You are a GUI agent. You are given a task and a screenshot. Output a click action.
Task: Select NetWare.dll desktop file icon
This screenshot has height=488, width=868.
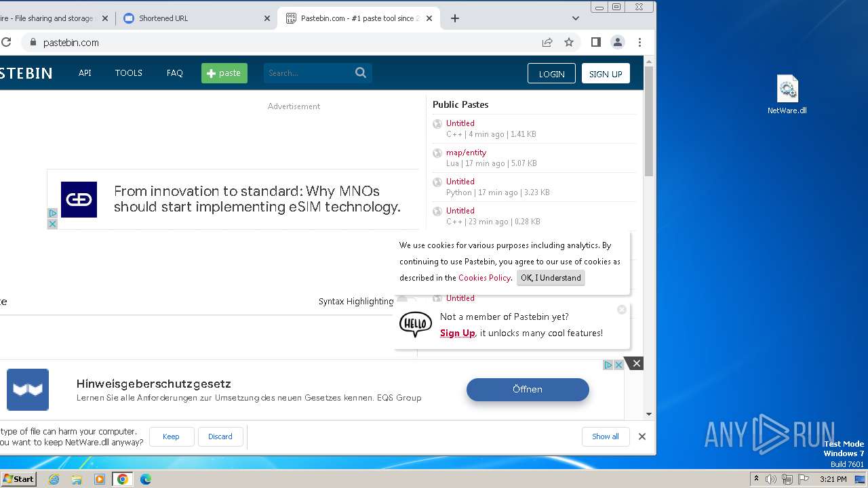click(x=787, y=95)
